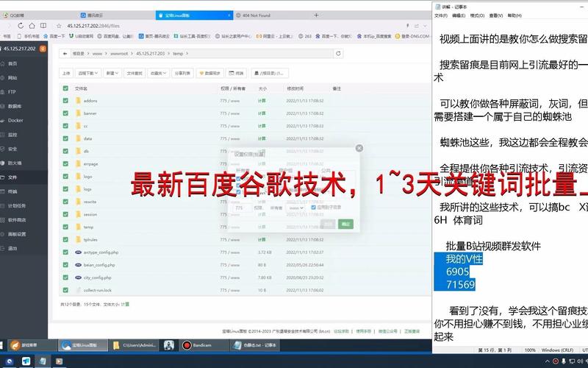Click the share list button in the file toolbar
This screenshot has height=368, width=588.
(182, 73)
